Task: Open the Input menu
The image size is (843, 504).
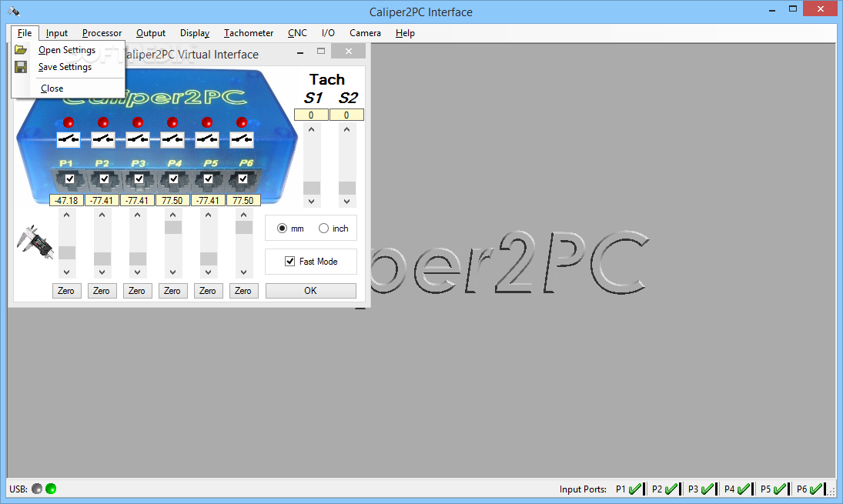Action: point(56,33)
